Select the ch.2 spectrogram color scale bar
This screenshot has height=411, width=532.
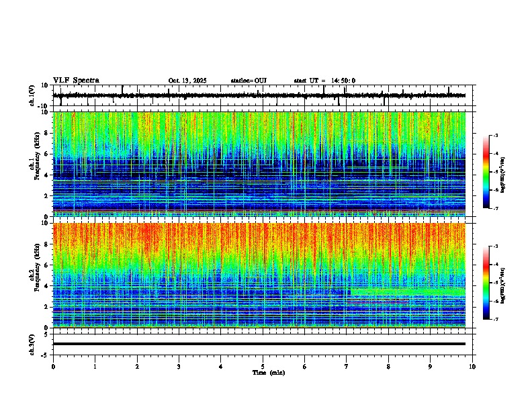(486, 283)
